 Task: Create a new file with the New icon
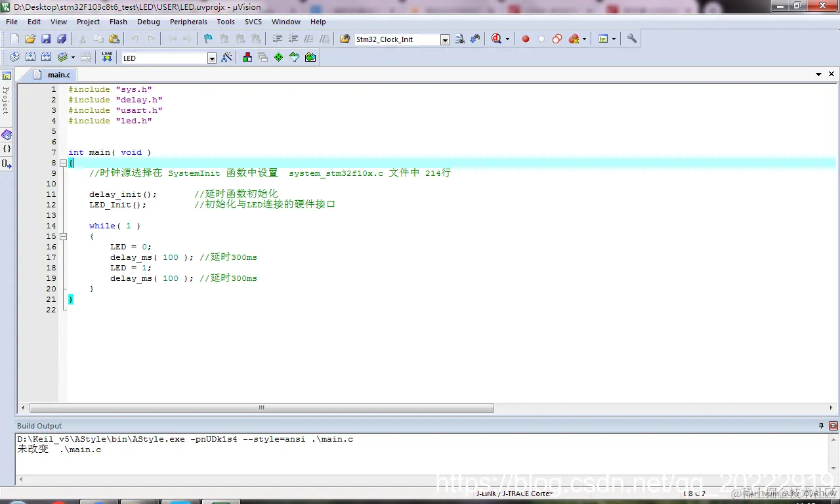(14, 39)
